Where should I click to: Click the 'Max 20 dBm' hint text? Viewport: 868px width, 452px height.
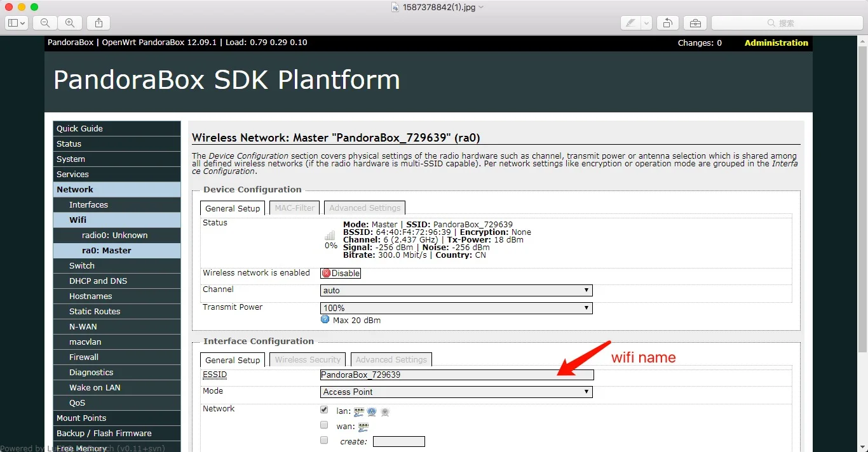pos(356,320)
